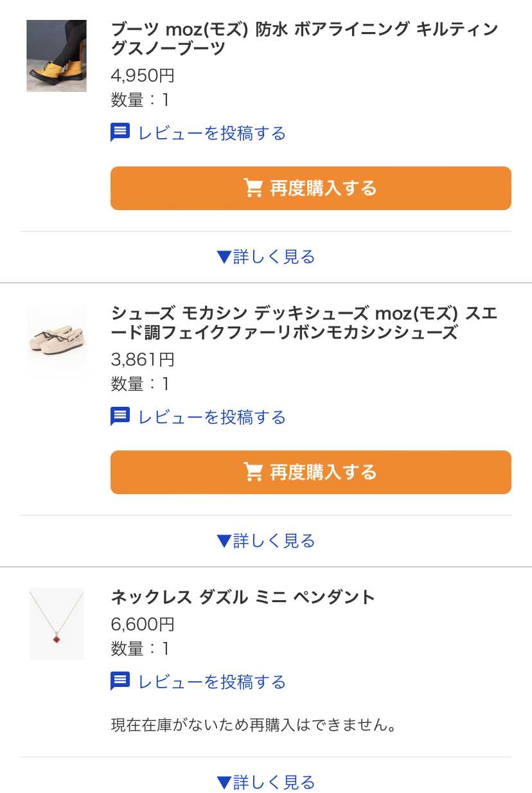
Task: Open the beige moccasin shoes thumbnail
Action: point(57,339)
